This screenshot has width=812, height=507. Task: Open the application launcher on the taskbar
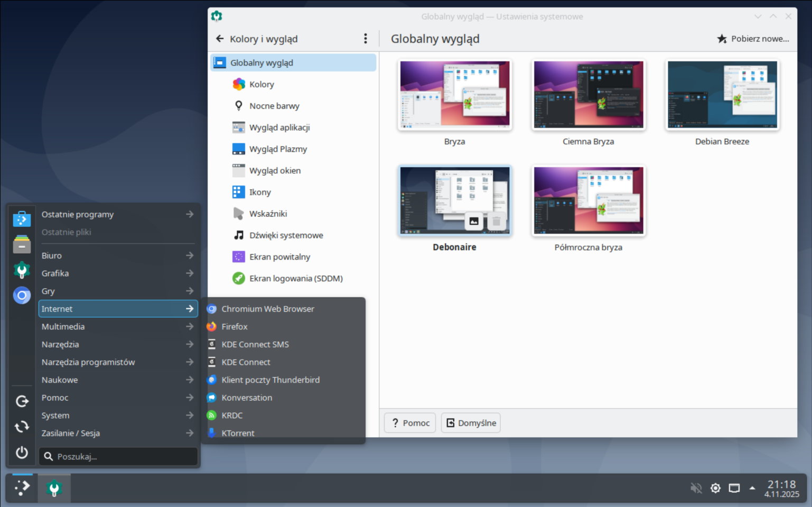(x=22, y=487)
